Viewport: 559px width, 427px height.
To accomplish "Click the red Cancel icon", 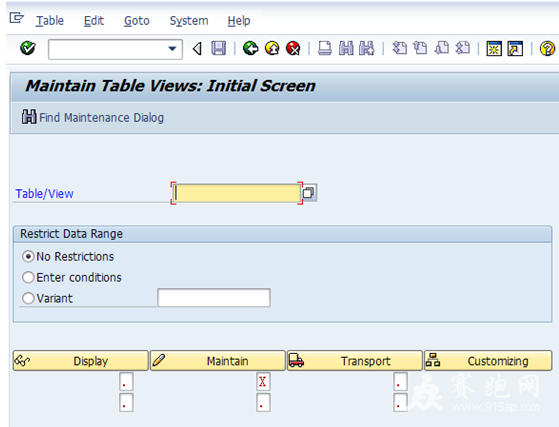I will coord(293,48).
